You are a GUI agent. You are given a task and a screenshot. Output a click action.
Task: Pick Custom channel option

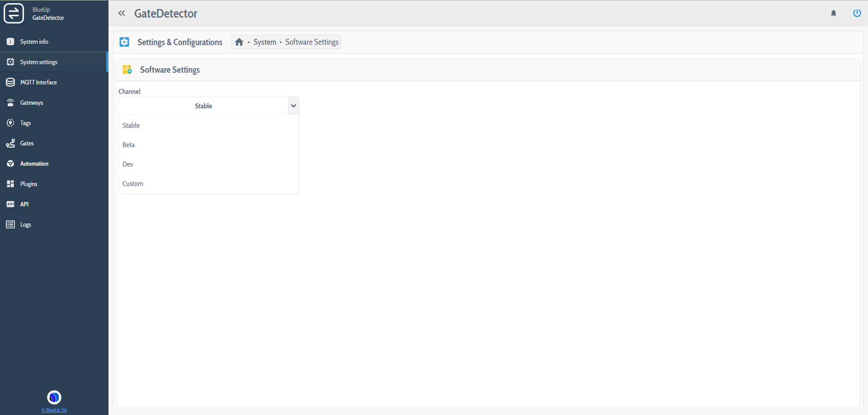click(133, 184)
